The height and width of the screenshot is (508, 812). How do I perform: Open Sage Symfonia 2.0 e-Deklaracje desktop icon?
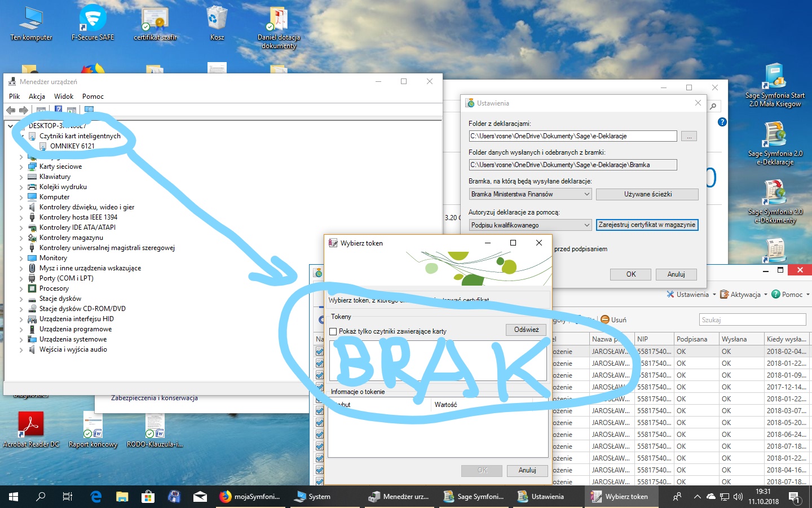[775, 144]
